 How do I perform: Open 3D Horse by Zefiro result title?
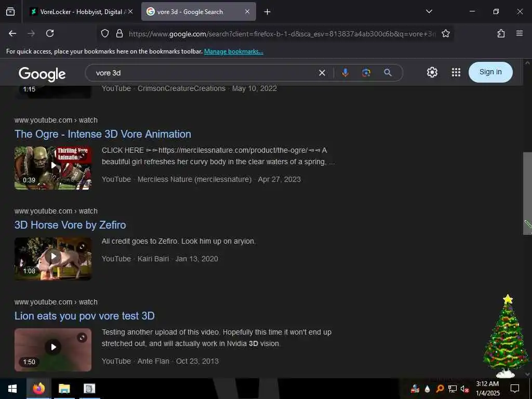pos(70,225)
